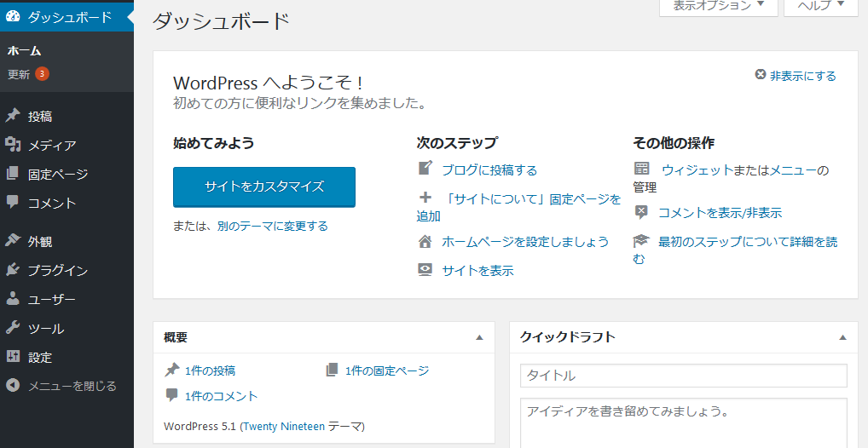Image resolution: width=868 pixels, height=448 pixels.
Task: Click the house icon beside ホームページを設定しましょう
Action: point(425,242)
